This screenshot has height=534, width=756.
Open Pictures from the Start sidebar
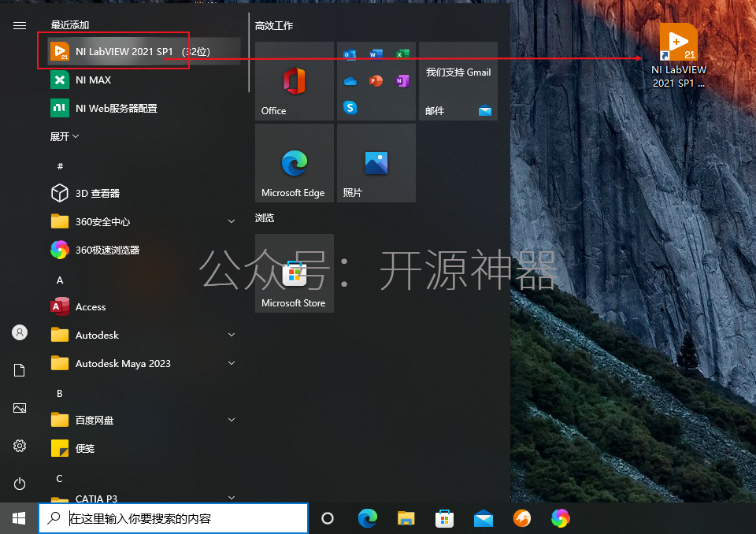[x=19, y=408]
